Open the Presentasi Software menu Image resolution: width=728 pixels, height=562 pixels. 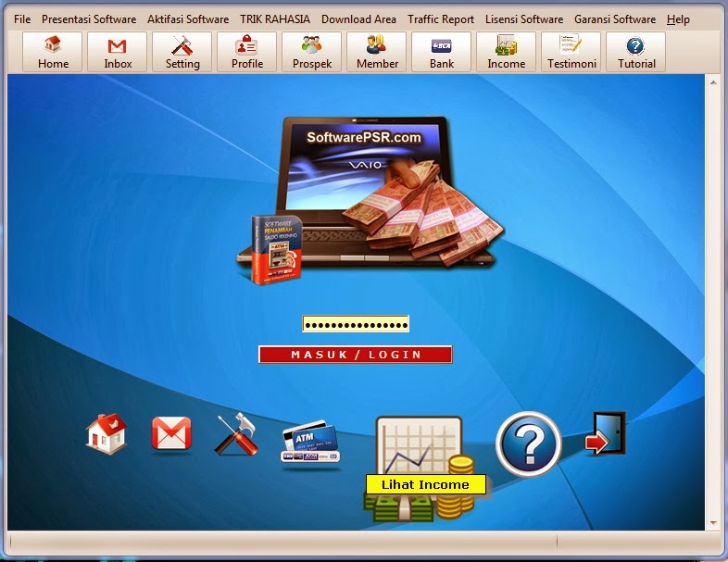[x=89, y=19]
